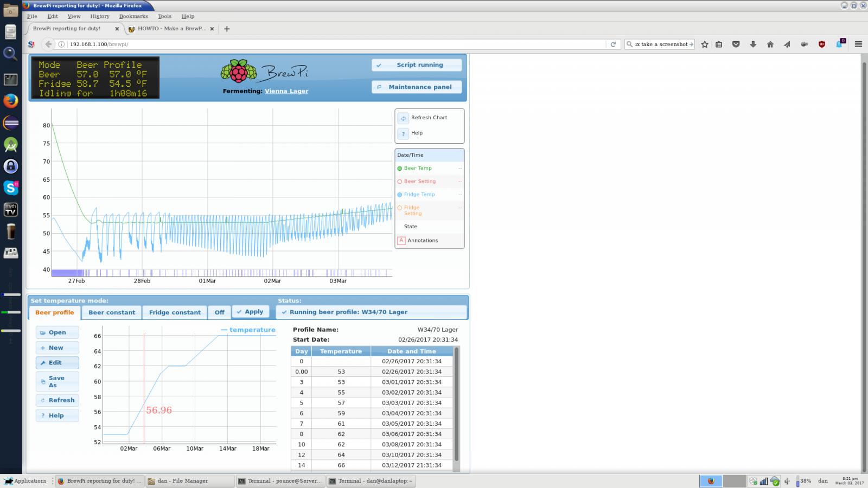Click the Refresh Chart icon button

pos(403,118)
